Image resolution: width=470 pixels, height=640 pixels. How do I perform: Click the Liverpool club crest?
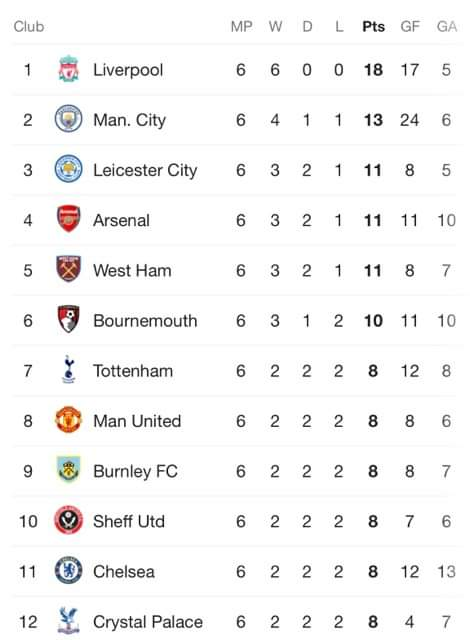[x=69, y=69]
